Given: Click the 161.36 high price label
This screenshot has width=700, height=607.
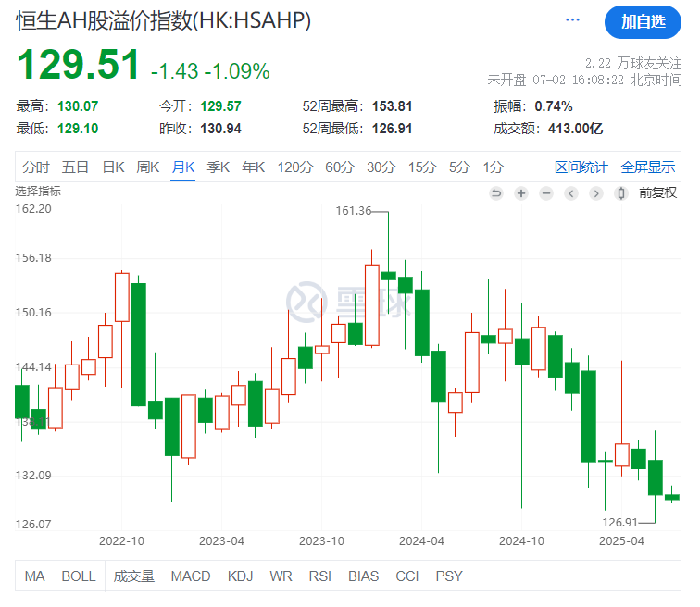Looking at the screenshot, I should point(353,211).
